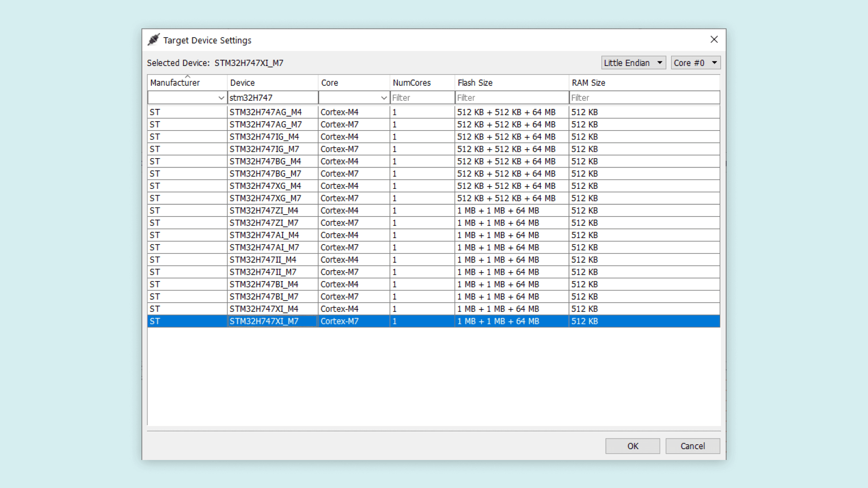868x488 pixels.
Task: Expand the Core filter dropdown
Action: click(383, 98)
